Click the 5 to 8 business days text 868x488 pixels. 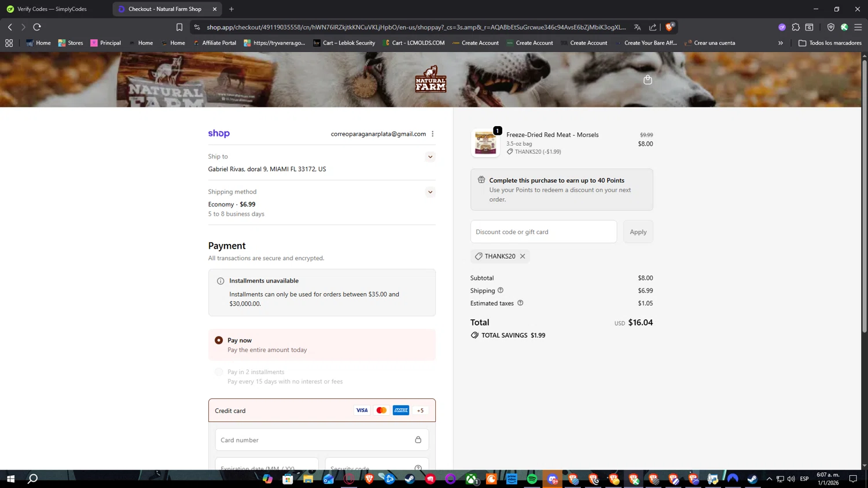pyautogui.click(x=236, y=214)
